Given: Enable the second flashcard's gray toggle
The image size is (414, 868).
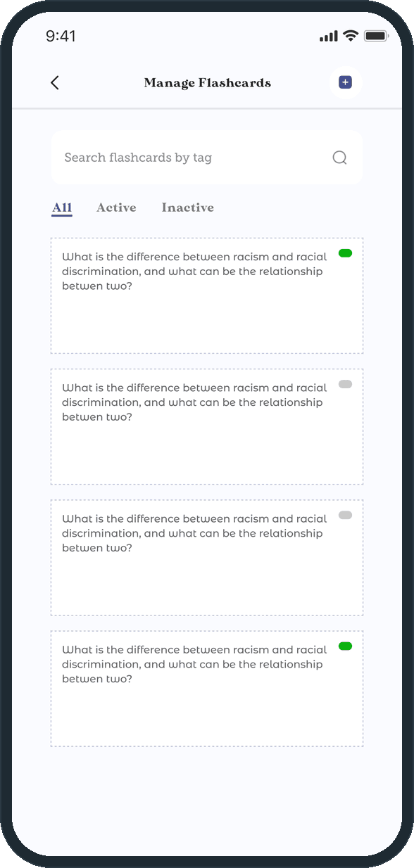Looking at the screenshot, I should tap(345, 384).
